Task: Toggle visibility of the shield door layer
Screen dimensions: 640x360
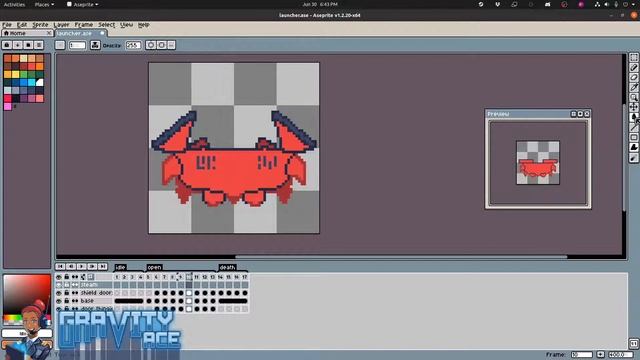Action: point(59,293)
